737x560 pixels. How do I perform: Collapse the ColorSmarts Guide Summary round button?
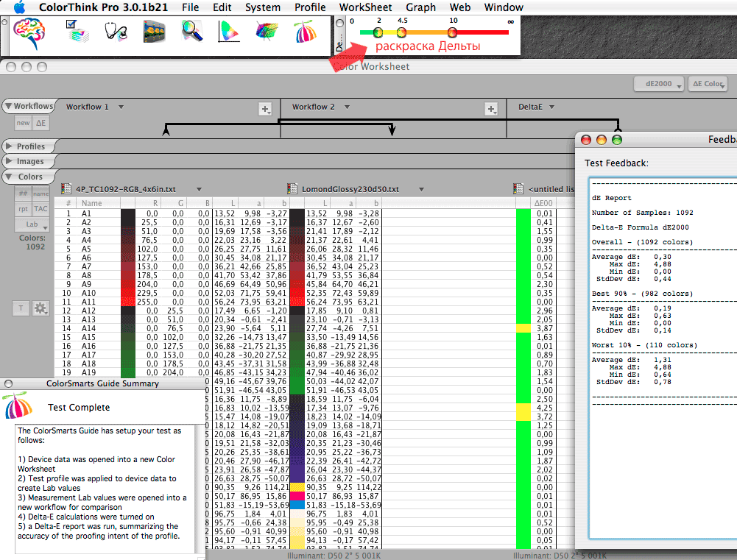8,383
